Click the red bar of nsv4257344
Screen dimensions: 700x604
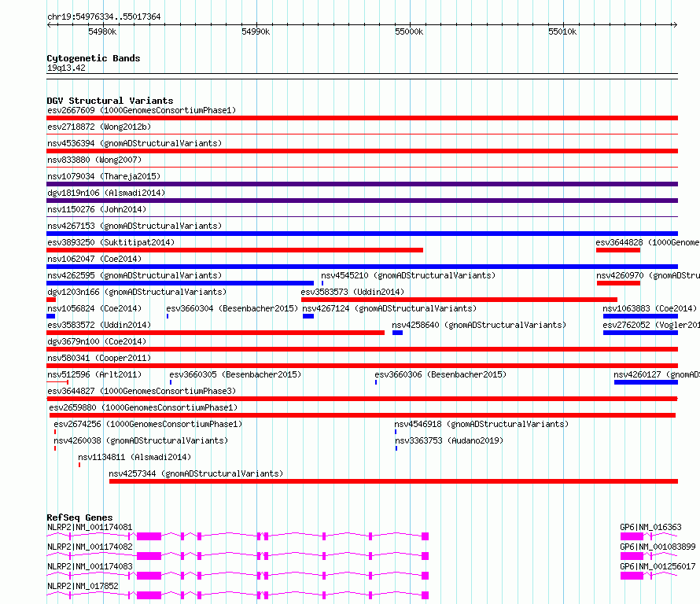pos(393,481)
